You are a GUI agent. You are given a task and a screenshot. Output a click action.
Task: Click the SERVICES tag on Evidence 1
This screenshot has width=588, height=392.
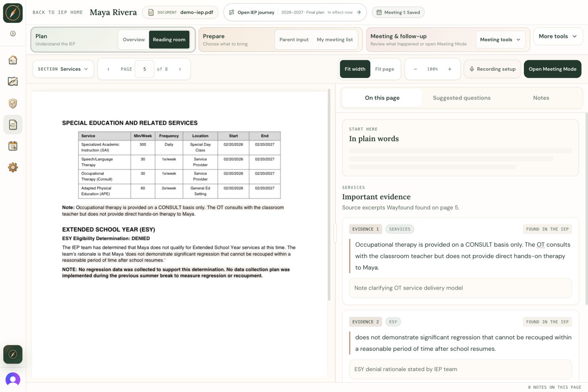pos(400,229)
